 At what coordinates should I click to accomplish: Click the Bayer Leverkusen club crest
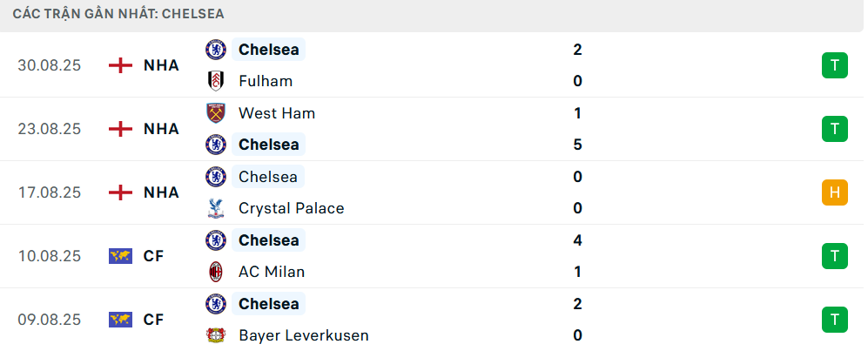215,335
